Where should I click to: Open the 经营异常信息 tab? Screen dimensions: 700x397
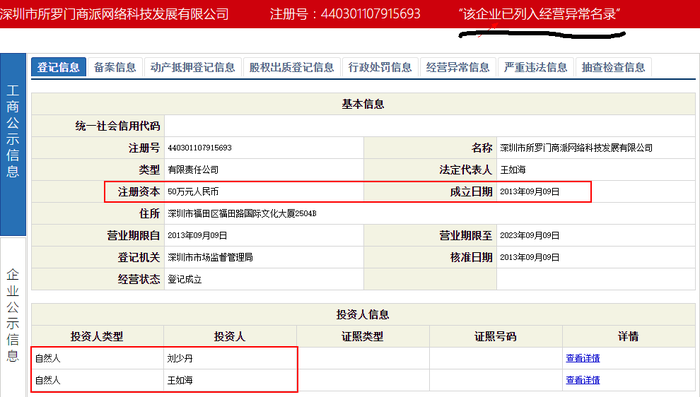[458, 67]
